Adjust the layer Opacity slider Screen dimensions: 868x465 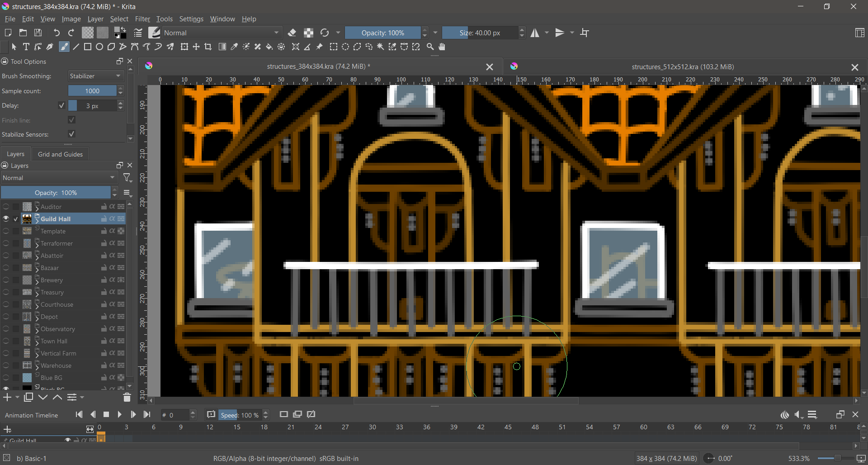pos(56,193)
